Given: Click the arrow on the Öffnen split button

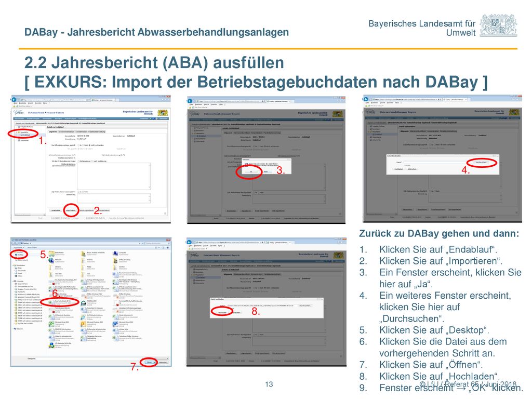Looking at the screenshot, I should coord(155,362).
